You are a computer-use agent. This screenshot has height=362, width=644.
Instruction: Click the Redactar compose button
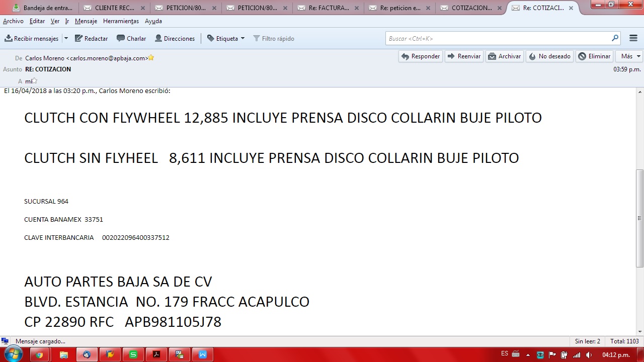click(x=92, y=39)
